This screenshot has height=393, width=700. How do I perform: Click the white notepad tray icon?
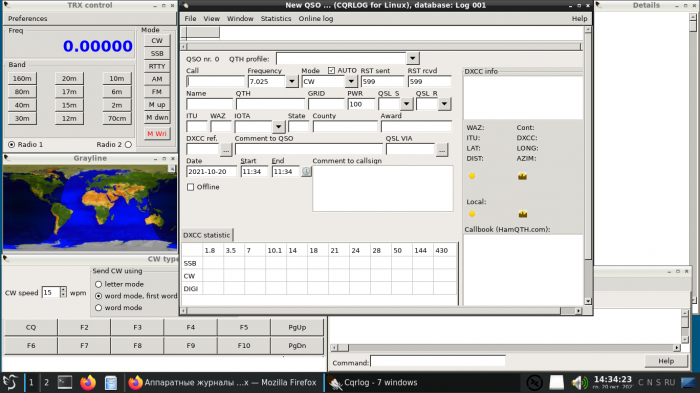pos(556,383)
